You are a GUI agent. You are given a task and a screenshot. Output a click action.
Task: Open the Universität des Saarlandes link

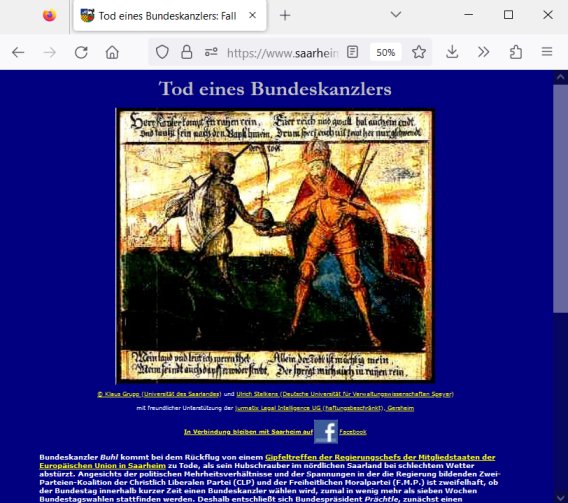pyautogui.click(x=181, y=394)
